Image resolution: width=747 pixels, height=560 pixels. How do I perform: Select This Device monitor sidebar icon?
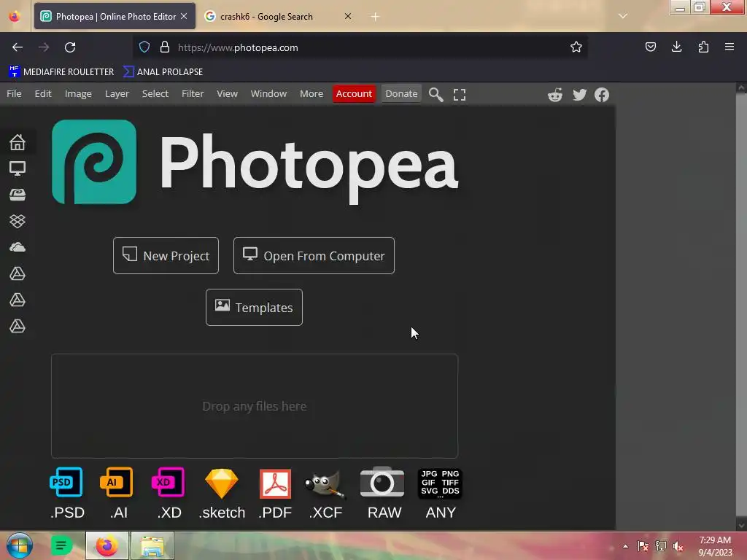pos(18,168)
